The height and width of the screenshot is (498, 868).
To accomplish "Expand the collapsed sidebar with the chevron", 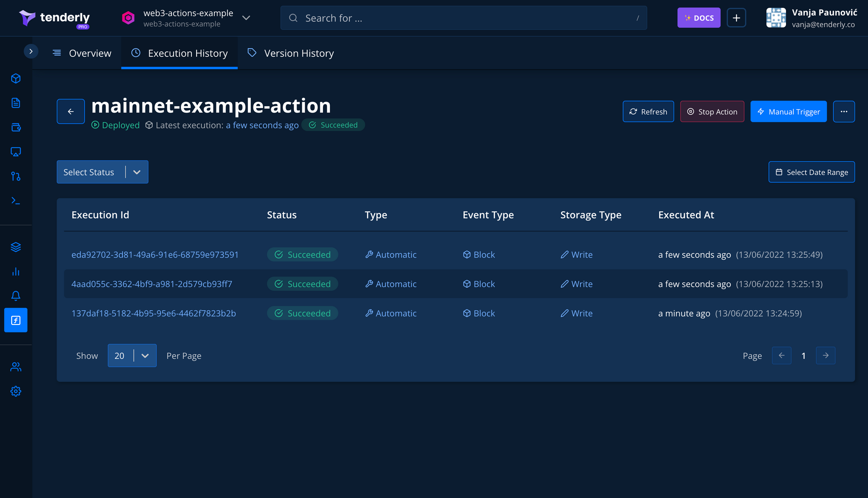I will pyautogui.click(x=31, y=51).
